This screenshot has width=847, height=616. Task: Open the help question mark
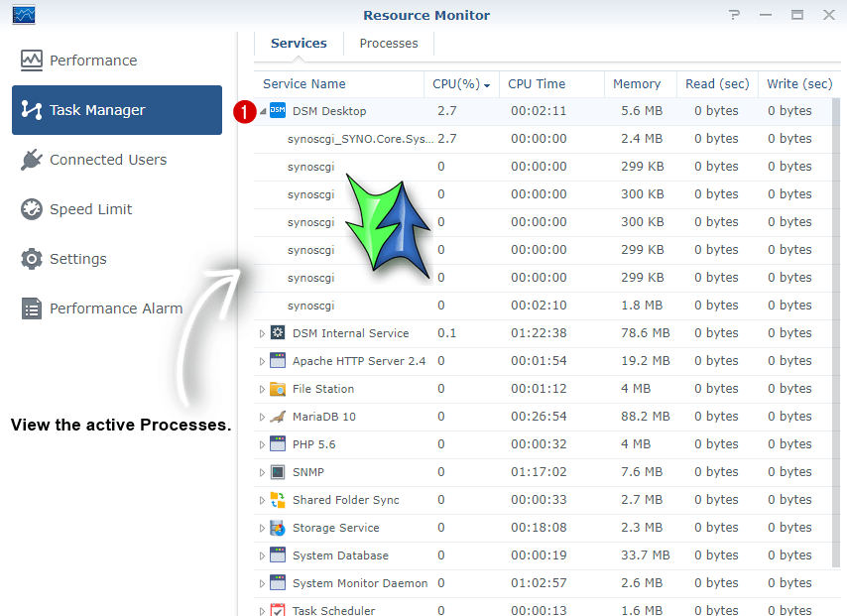734,15
